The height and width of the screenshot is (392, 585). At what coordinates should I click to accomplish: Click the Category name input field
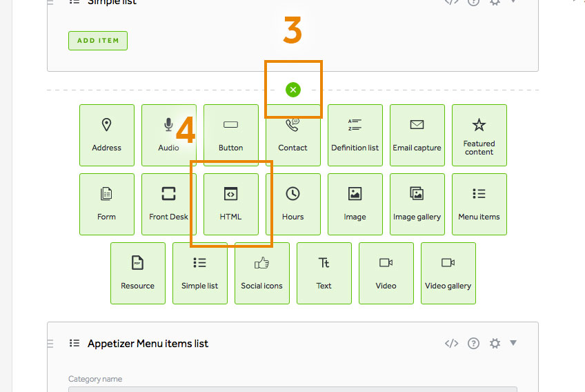[x=292, y=389]
